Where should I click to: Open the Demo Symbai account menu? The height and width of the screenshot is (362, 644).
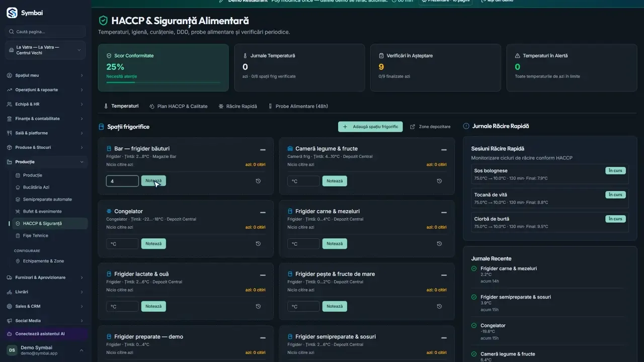[x=46, y=350]
